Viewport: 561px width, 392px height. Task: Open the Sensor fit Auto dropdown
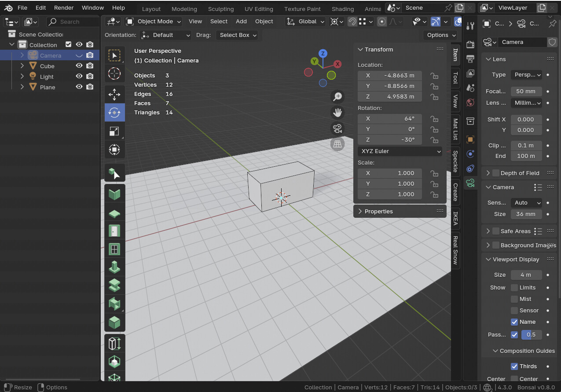(x=526, y=203)
